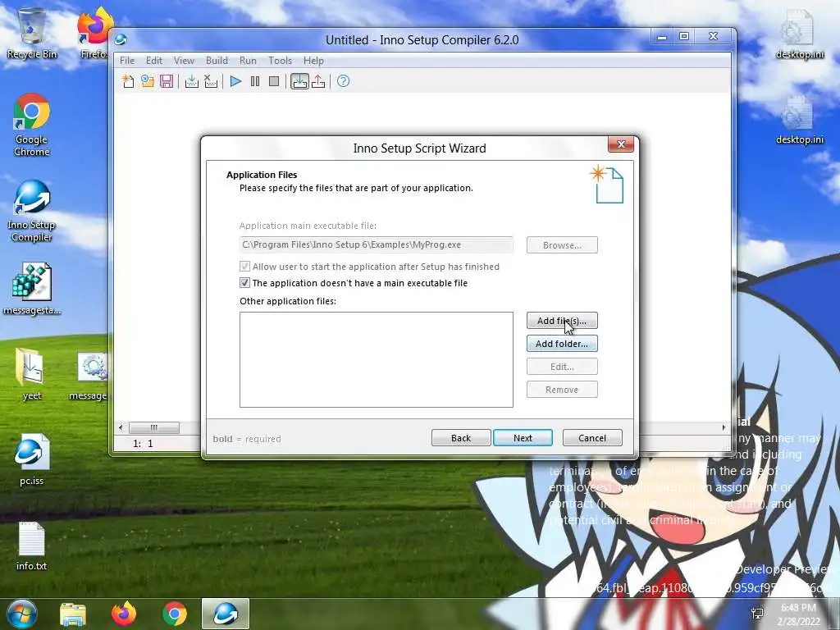Cancel the Script Wizard
The image size is (840, 630).
tap(592, 438)
